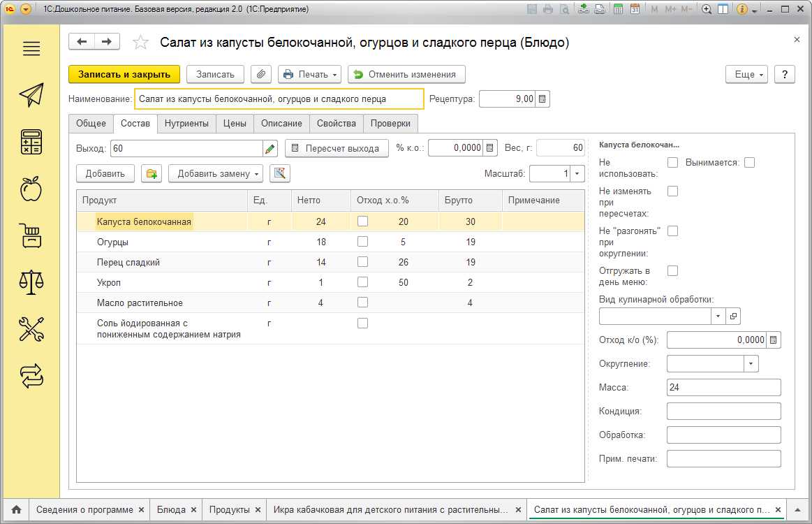812x524 pixels.
Task: Open the 1C application menu dropdown
Action: point(26,9)
